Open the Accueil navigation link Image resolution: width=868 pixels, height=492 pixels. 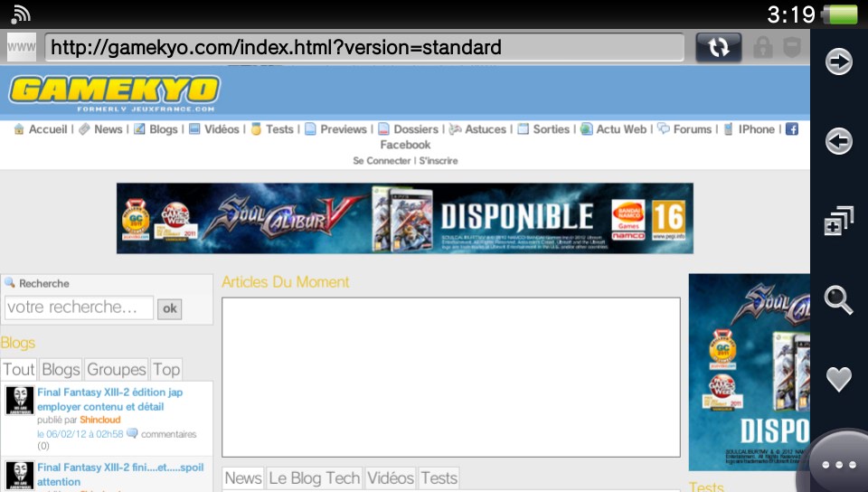coord(48,129)
